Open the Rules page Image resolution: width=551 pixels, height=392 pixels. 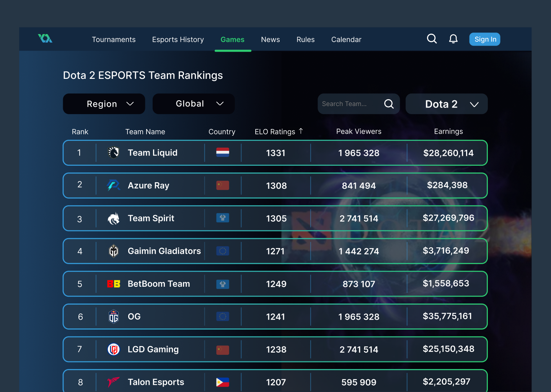(x=305, y=39)
